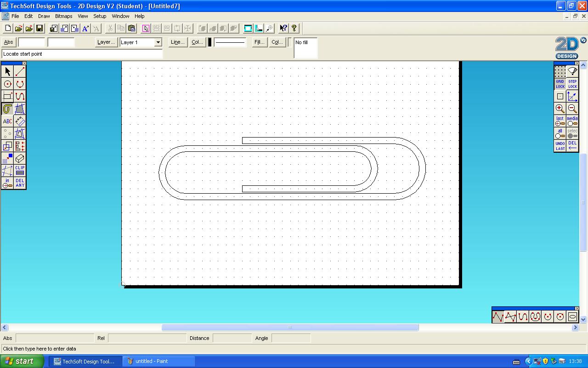
Task: Open the line style selector
Action: 230,42
